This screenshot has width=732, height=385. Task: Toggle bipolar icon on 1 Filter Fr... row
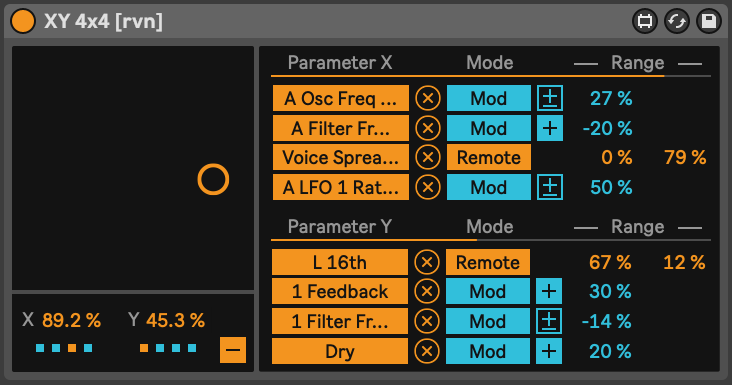pos(549,321)
